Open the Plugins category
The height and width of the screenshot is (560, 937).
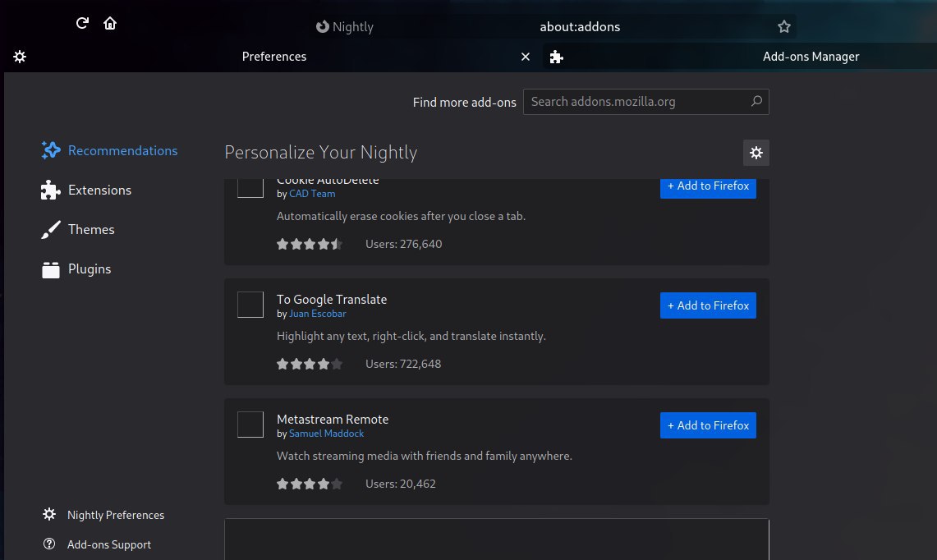click(76, 269)
